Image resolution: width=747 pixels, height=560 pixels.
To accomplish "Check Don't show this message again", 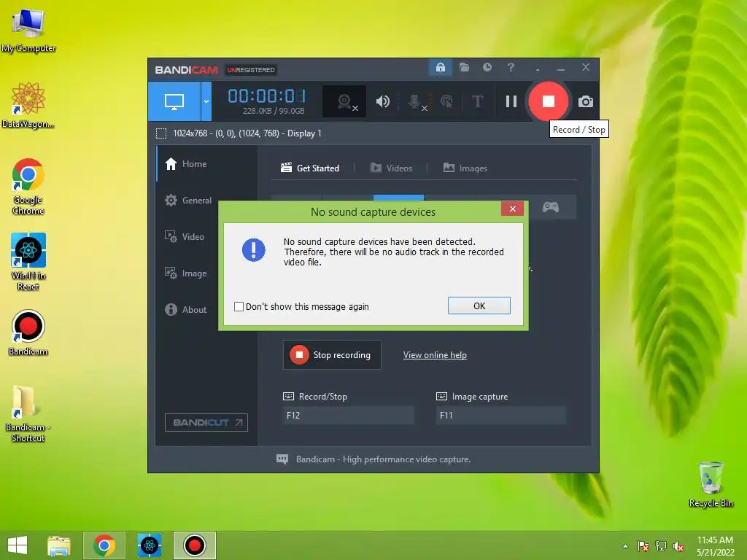I will (239, 307).
